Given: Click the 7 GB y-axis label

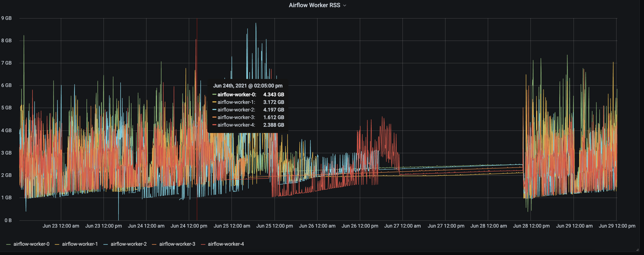Looking at the screenshot, I should pos(7,63).
